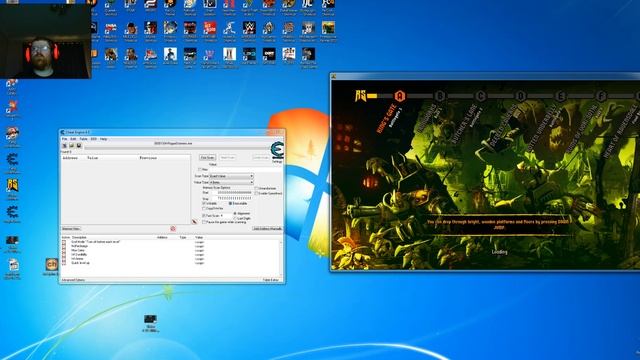Toggle the Hex checkbox
Screen dimensions: 640x360
(x=200, y=169)
